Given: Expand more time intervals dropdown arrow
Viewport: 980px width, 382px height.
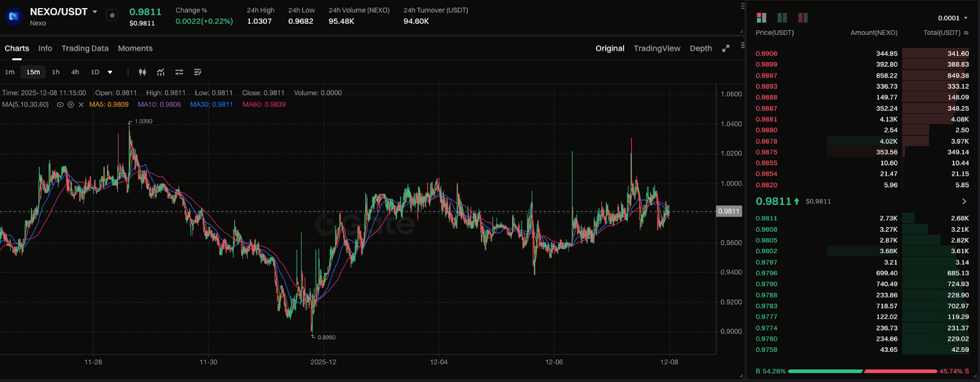Looking at the screenshot, I should tap(110, 72).
